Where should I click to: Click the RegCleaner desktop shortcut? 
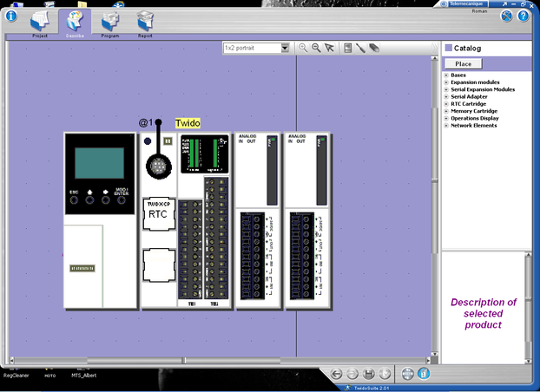point(16,376)
